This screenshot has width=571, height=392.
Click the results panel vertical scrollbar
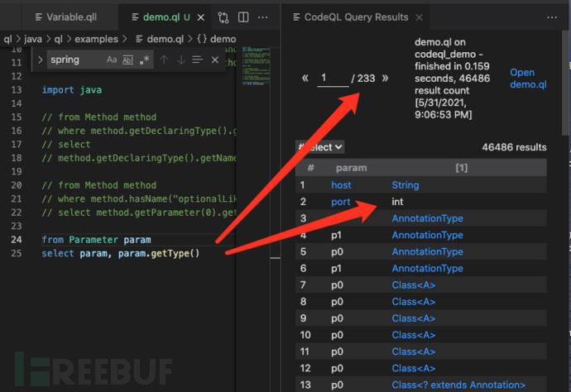(566, 82)
